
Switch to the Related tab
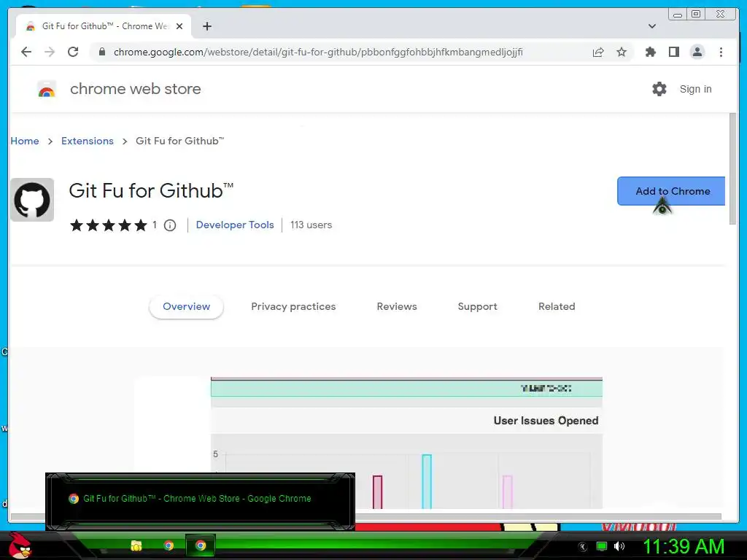coord(557,307)
